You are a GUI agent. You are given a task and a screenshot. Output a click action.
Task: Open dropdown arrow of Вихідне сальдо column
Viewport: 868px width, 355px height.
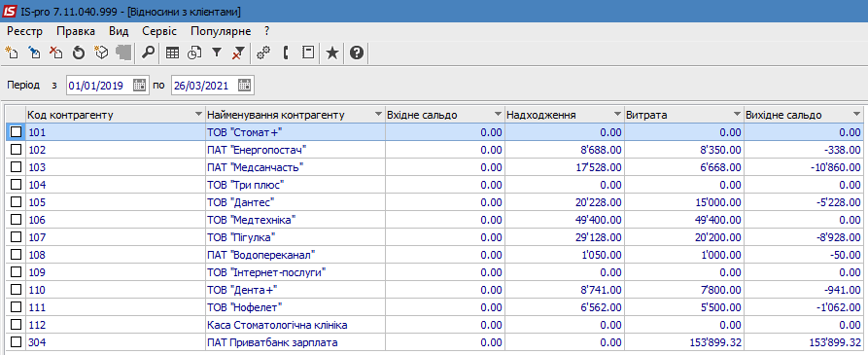coord(857,114)
